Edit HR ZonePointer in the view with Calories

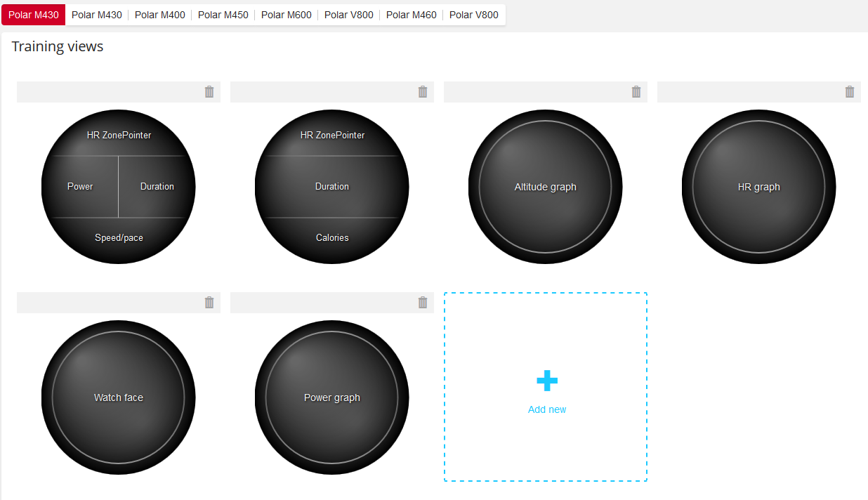(x=332, y=135)
